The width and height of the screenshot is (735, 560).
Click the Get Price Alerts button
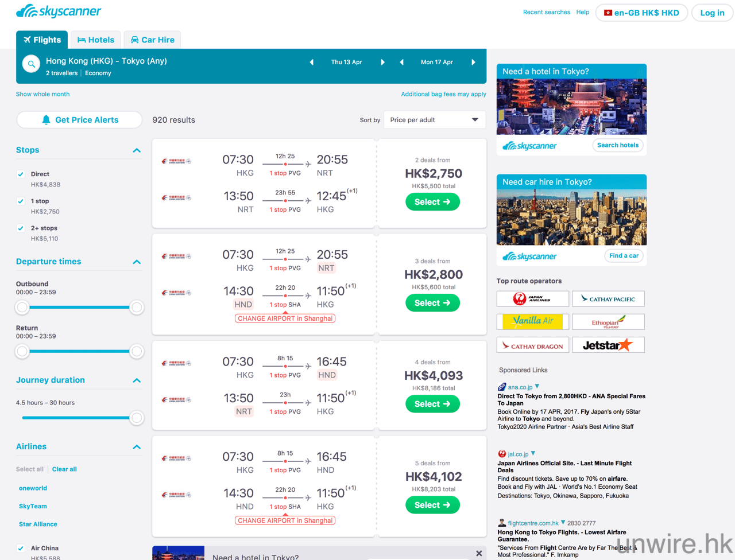coord(79,120)
